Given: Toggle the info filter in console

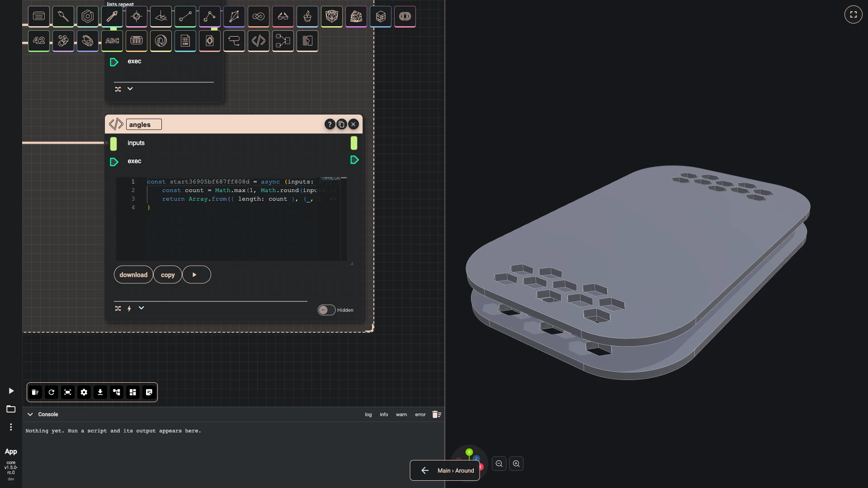Looking at the screenshot, I should click(x=384, y=414).
